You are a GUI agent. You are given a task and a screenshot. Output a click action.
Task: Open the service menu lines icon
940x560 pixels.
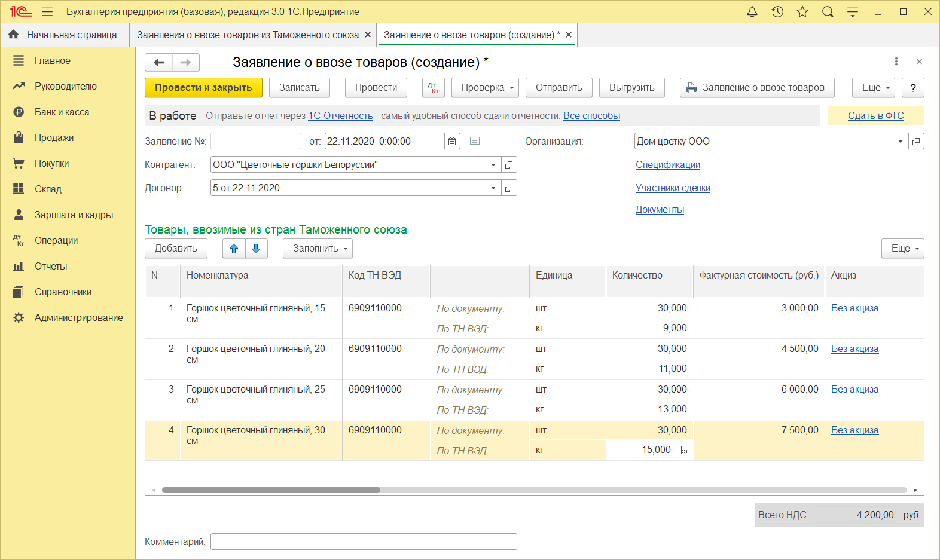click(853, 12)
